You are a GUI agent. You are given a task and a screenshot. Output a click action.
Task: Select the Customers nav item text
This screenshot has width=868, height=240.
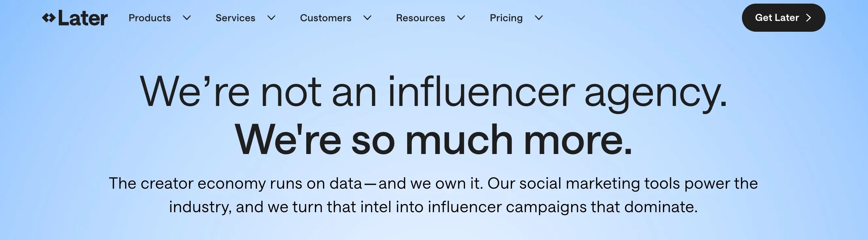point(326,18)
